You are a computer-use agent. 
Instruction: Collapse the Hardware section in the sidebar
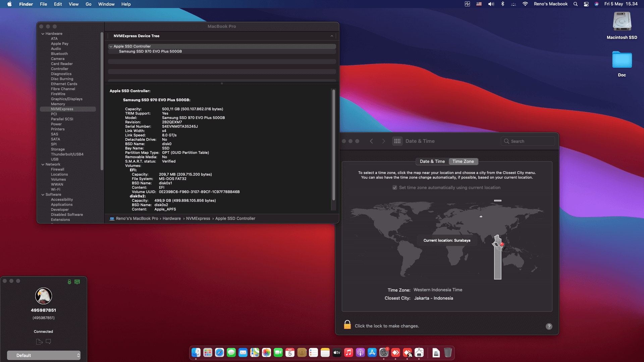(x=43, y=34)
